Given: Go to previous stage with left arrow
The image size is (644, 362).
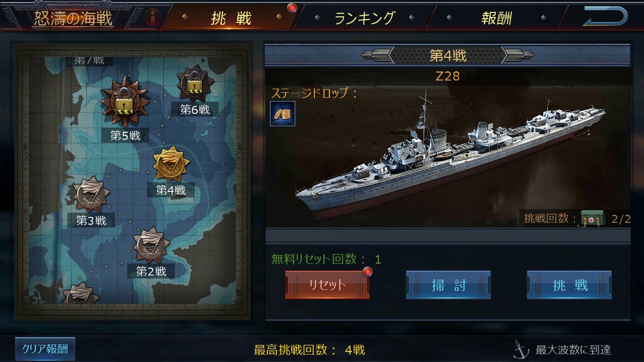Looking at the screenshot, I should tap(377, 55).
